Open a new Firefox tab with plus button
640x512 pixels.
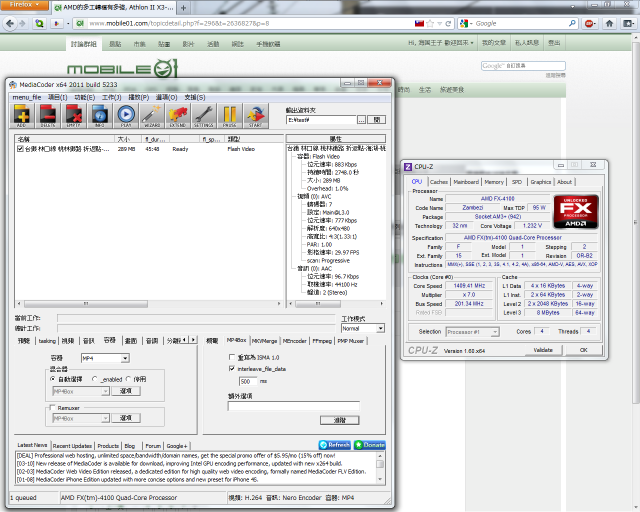click(x=184, y=8)
